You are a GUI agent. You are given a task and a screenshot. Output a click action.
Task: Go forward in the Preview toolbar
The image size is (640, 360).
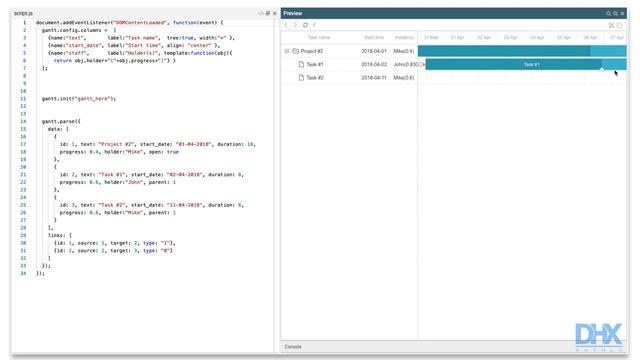(296, 25)
